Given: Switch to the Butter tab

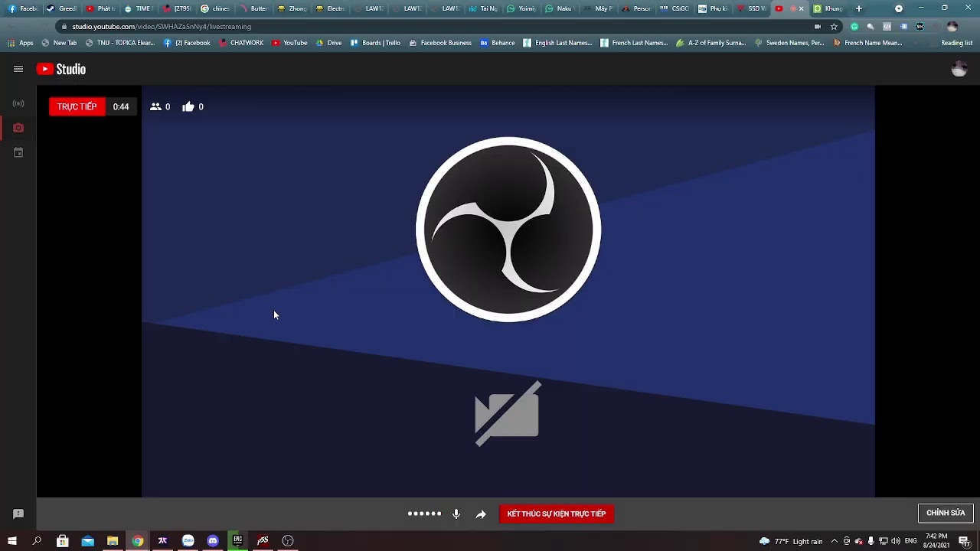Looking at the screenshot, I should [x=254, y=8].
